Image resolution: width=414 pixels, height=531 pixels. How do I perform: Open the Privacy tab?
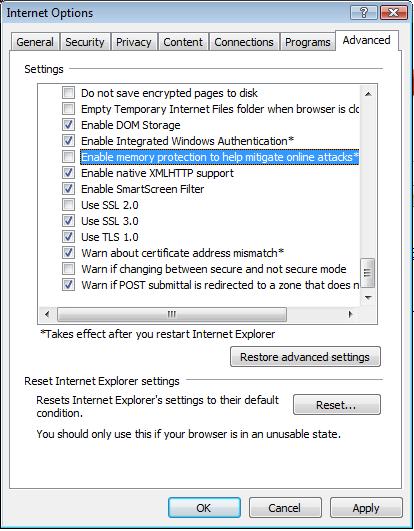pos(134,42)
